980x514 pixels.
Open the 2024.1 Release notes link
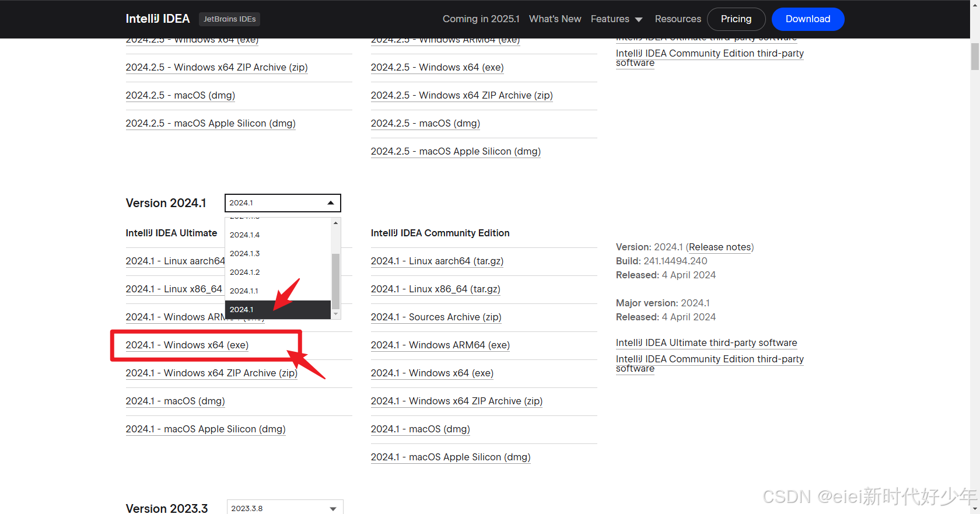coord(720,247)
